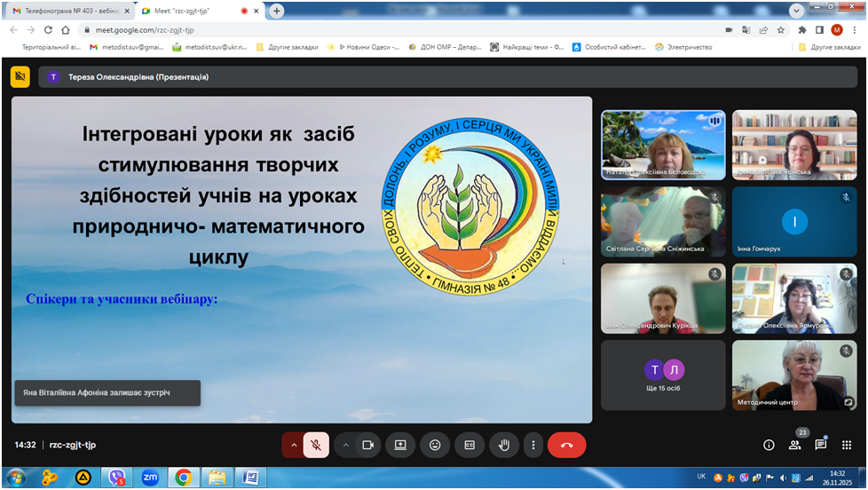
Task: Open the emoji reactions icon
Action: point(435,445)
